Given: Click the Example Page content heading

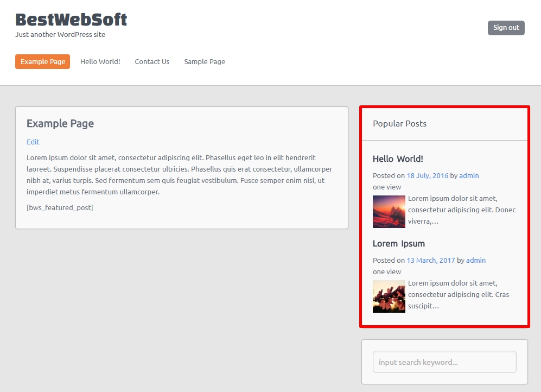Looking at the screenshot, I should click(x=60, y=124).
